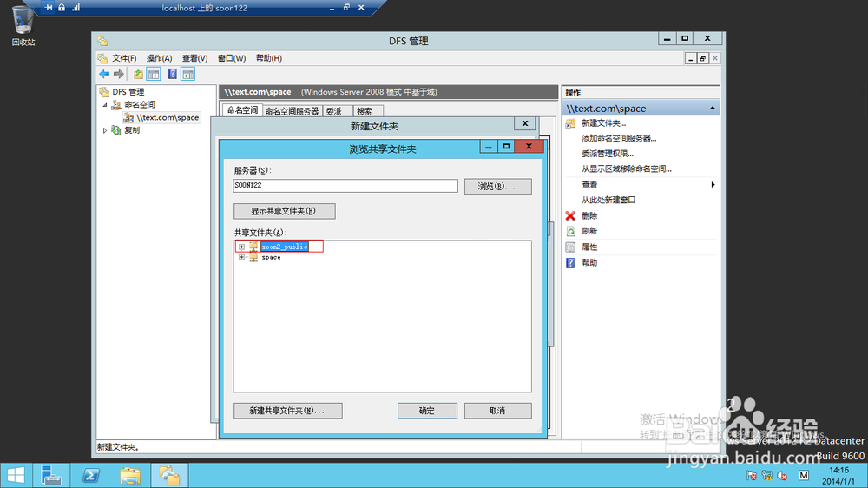Click the 显示共享文件夹(H) button
Screen dimensions: 868x488
click(x=284, y=211)
